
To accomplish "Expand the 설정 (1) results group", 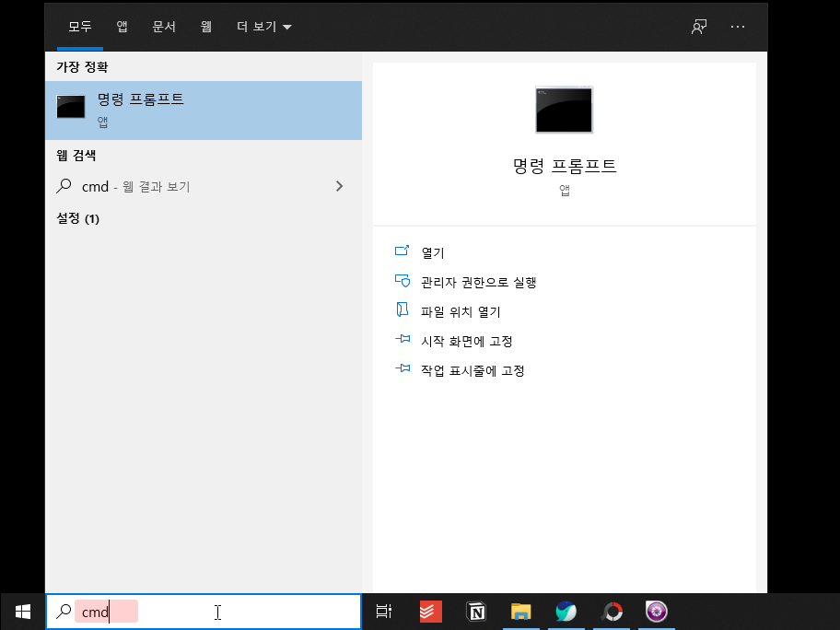I will [77, 218].
